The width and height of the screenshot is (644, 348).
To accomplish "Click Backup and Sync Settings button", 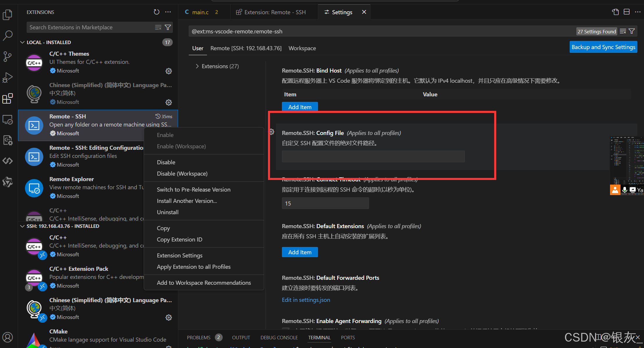I will point(603,47).
